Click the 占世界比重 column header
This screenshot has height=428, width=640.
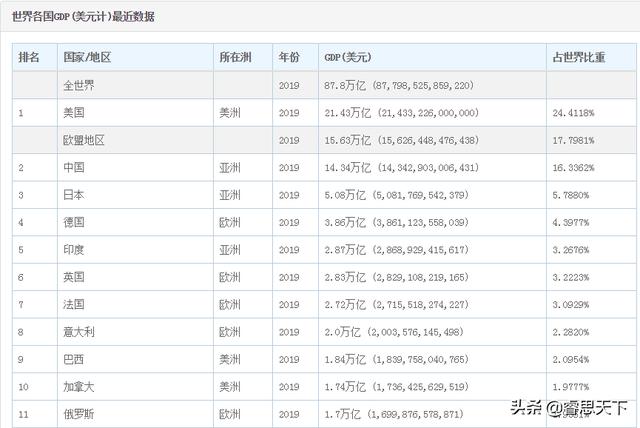coord(579,58)
